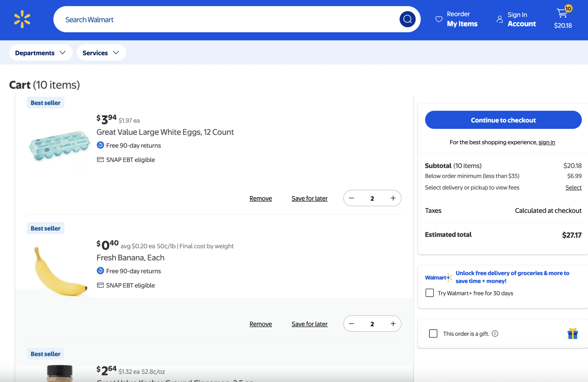Expand the Services dropdown

coord(101,53)
